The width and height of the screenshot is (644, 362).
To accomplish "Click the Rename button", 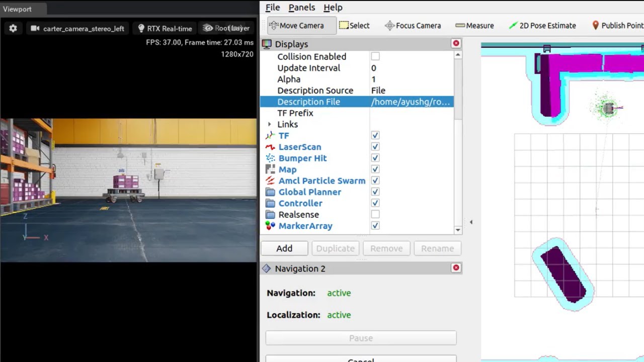I will coord(437,248).
